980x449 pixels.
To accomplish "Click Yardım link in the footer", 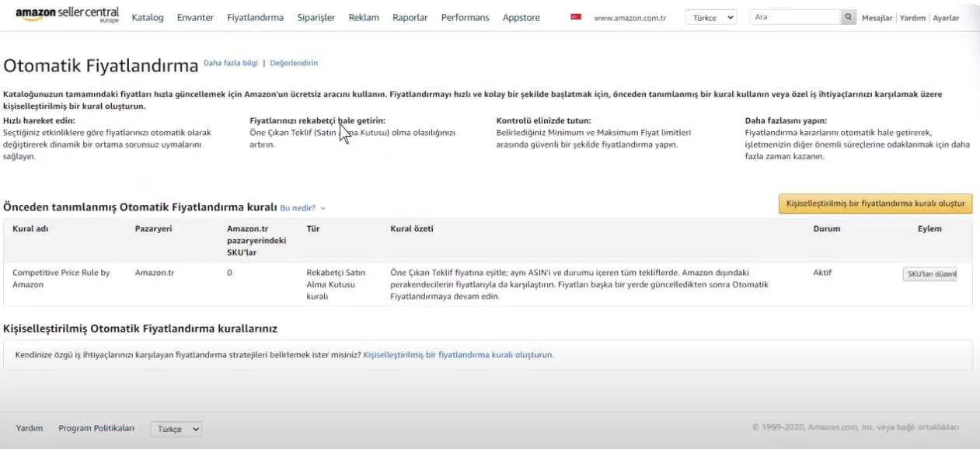I will (30, 428).
